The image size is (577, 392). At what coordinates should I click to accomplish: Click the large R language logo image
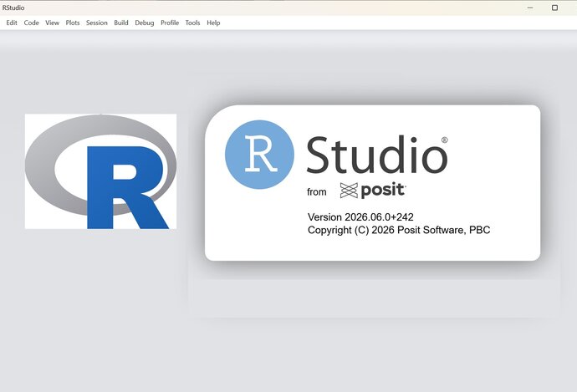pyautogui.click(x=100, y=171)
